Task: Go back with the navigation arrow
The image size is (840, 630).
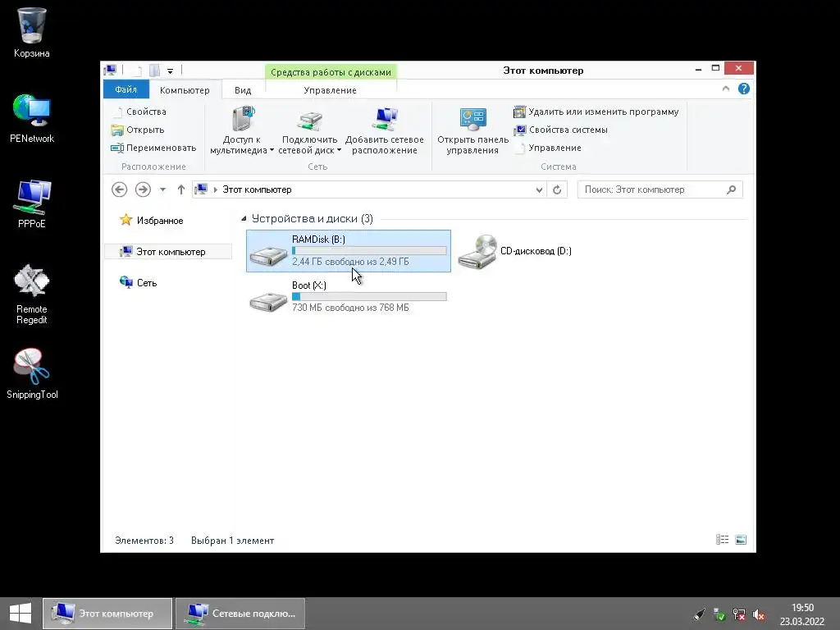Action: click(120, 189)
